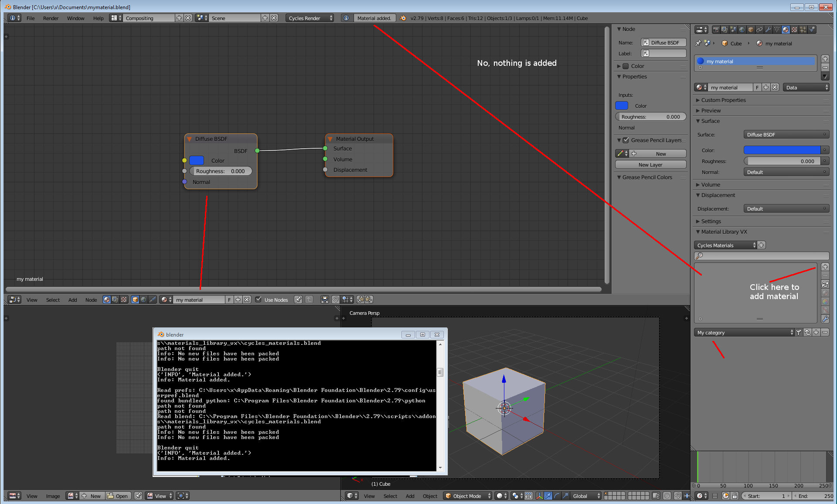Image resolution: width=837 pixels, height=504 pixels.
Task: Click the blue Color swatch on Diffuse BSDF node
Action: tap(197, 160)
